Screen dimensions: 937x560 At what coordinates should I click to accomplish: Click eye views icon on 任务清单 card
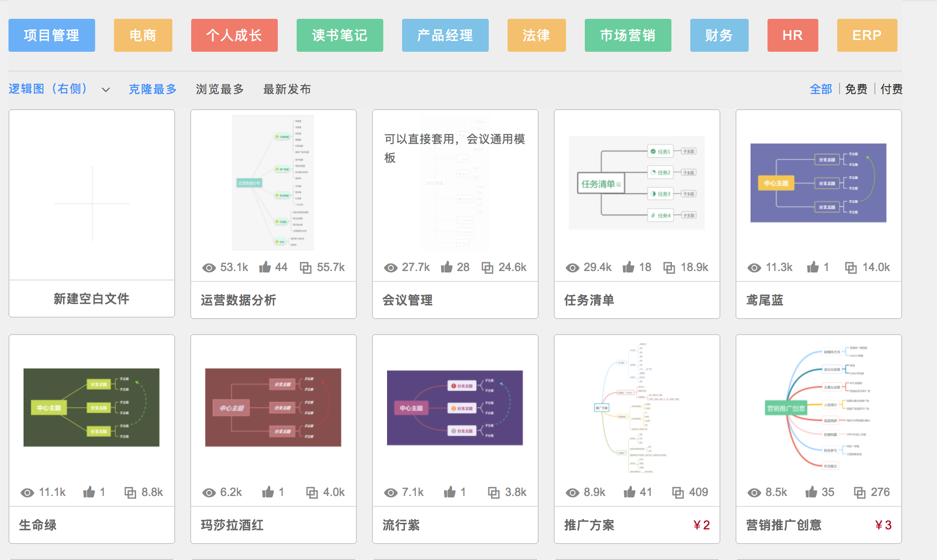[x=572, y=268]
